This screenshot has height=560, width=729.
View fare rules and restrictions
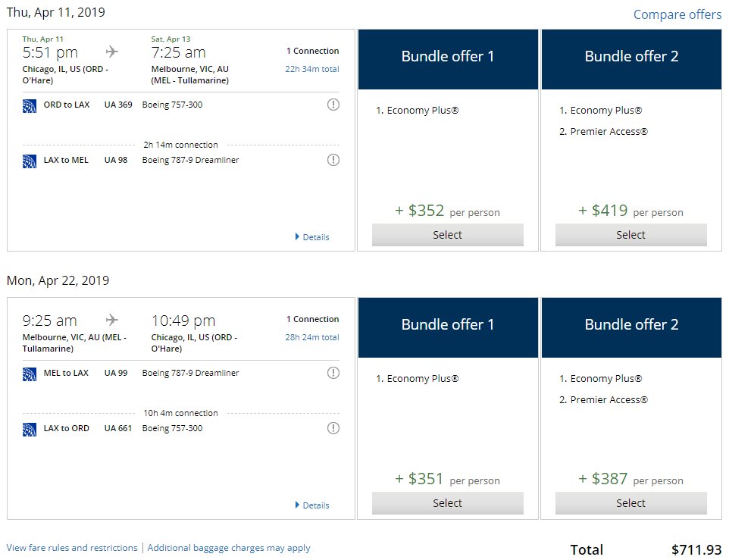72,548
